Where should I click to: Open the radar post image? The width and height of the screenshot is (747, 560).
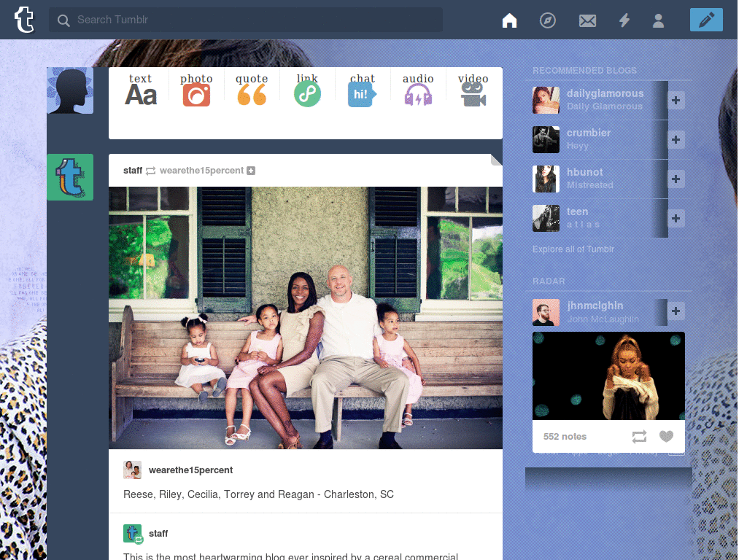(x=608, y=376)
